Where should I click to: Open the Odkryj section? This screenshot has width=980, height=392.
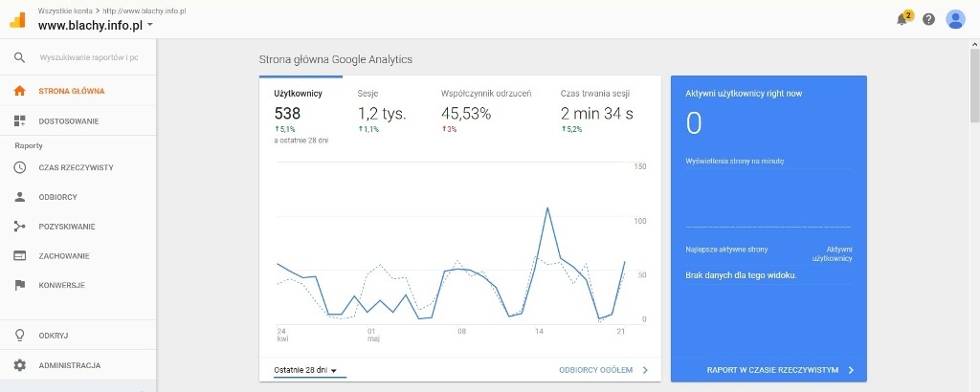[x=78, y=336]
